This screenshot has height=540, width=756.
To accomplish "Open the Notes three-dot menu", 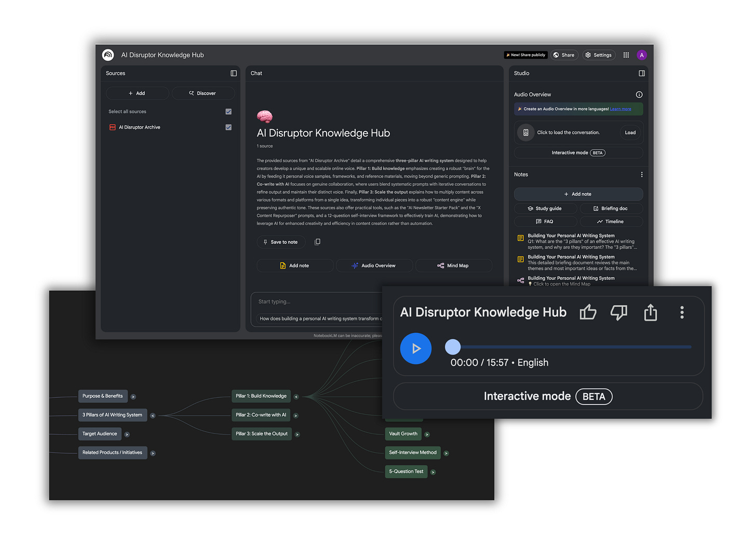I will 642,174.
